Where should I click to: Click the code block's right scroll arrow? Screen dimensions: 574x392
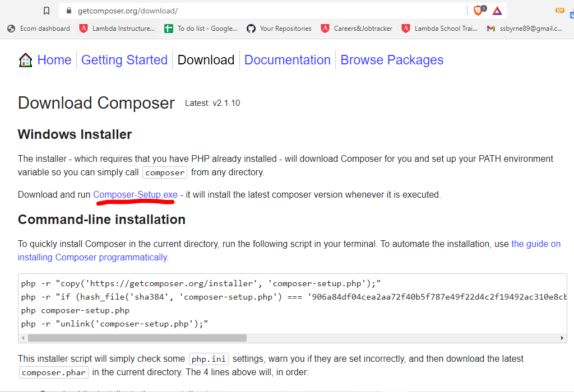tap(562, 338)
